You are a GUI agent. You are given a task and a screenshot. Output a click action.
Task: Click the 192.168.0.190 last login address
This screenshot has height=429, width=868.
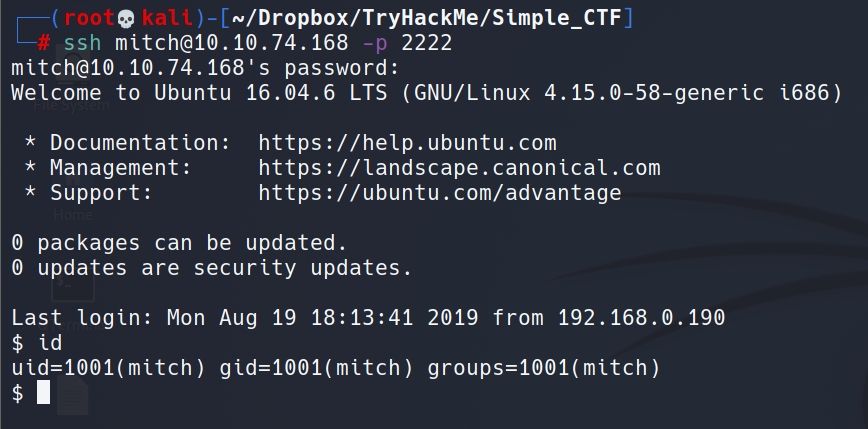click(x=641, y=318)
